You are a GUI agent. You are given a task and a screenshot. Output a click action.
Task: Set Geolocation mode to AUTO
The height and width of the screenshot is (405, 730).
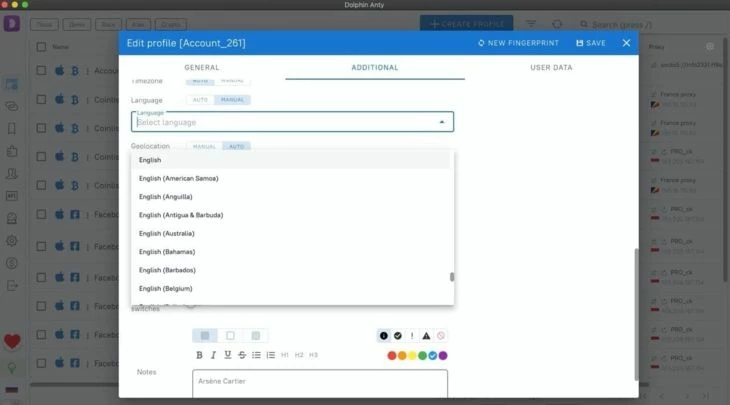(237, 147)
